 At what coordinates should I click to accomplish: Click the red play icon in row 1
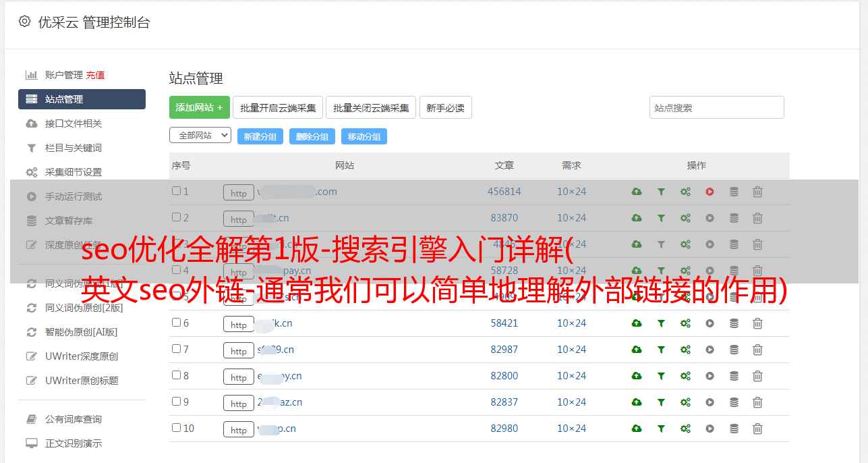[x=710, y=192]
